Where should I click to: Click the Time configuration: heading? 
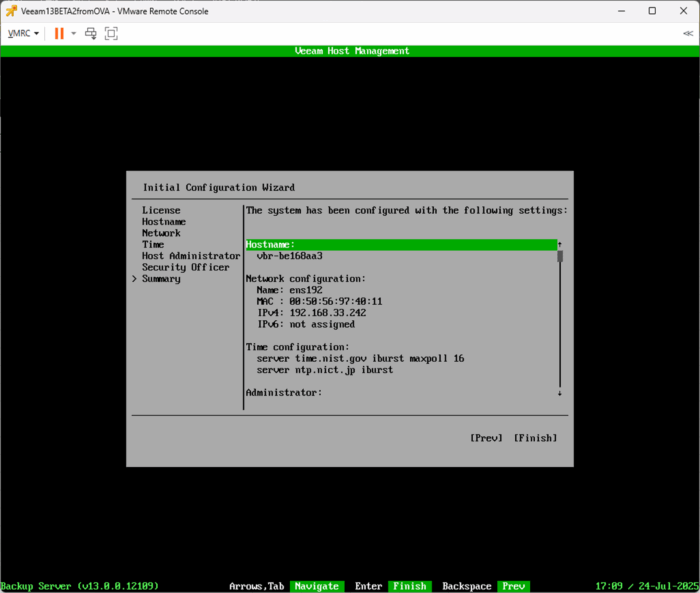coord(297,347)
